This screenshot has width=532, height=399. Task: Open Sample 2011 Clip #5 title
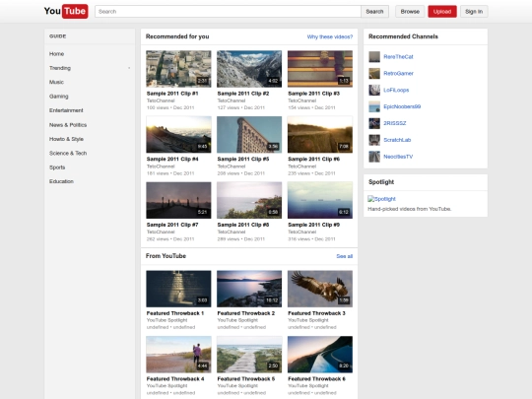coord(243,160)
